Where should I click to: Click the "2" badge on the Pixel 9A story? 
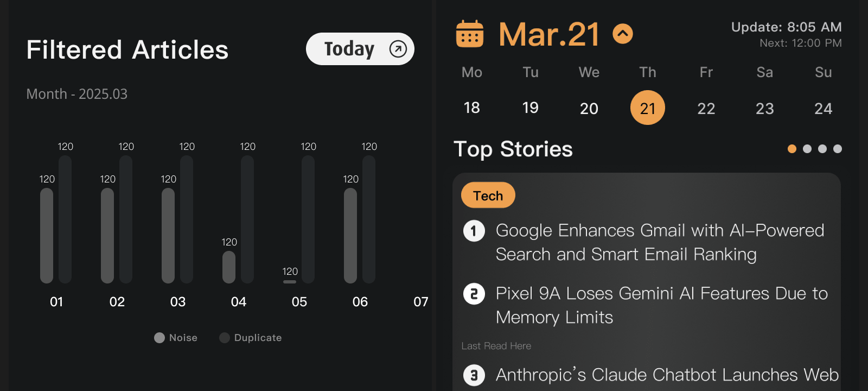pos(474,293)
